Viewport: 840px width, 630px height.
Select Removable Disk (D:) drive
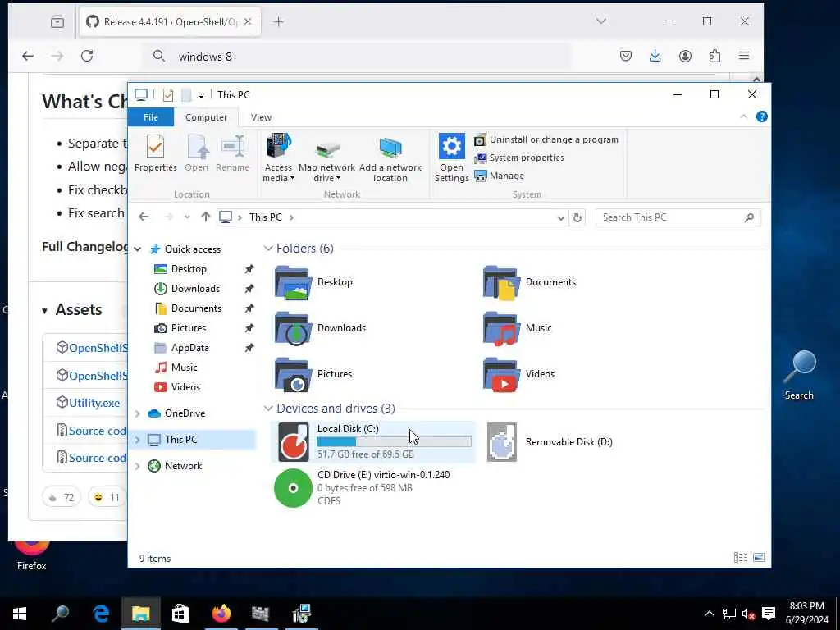click(x=550, y=442)
